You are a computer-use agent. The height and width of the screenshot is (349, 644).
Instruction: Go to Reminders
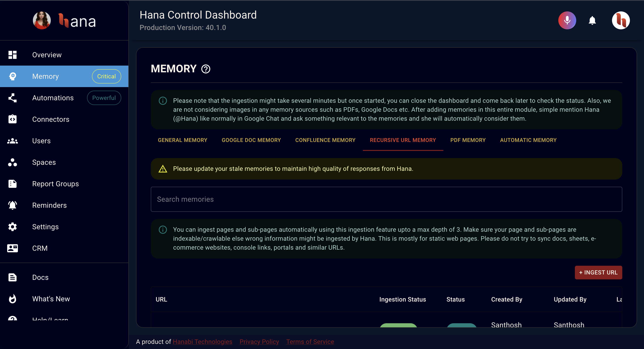click(64, 206)
